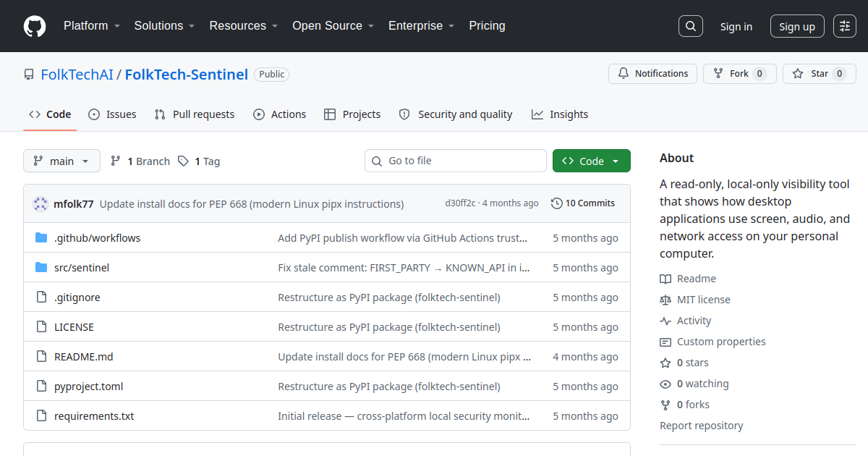The height and width of the screenshot is (456, 868).
Task: Click the repository icon before FolkTechAI
Action: tap(29, 75)
